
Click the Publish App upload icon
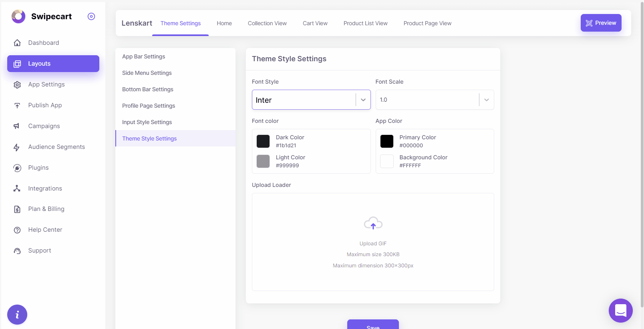click(17, 105)
